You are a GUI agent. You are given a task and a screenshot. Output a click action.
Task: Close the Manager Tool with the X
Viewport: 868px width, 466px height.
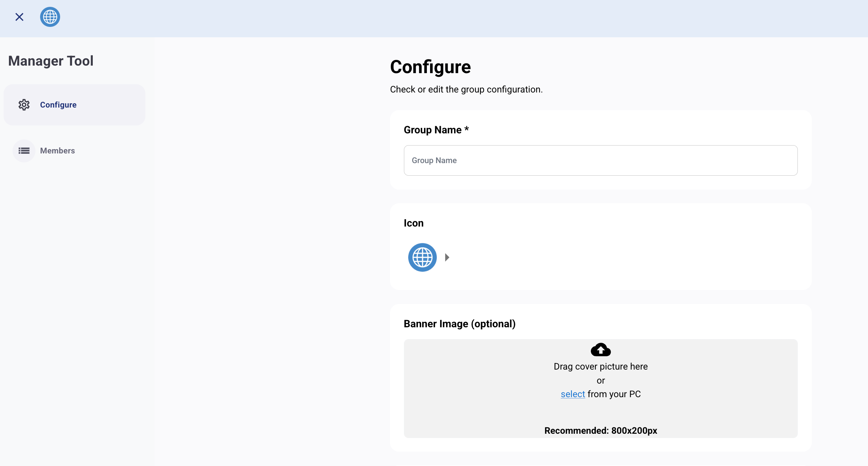click(x=19, y=17)
